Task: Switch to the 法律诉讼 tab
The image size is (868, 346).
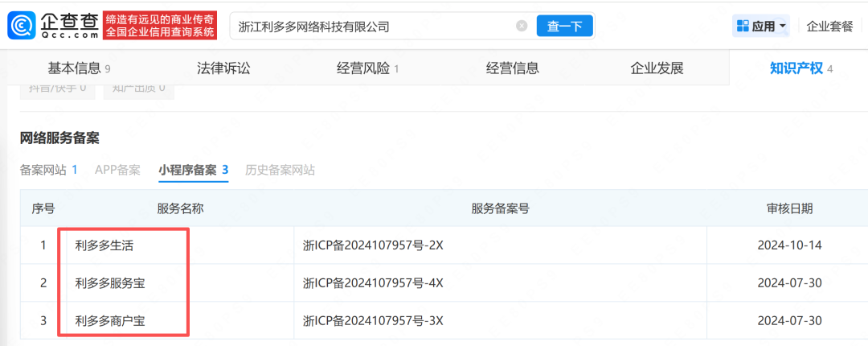Action: click(x=223, y=68)
